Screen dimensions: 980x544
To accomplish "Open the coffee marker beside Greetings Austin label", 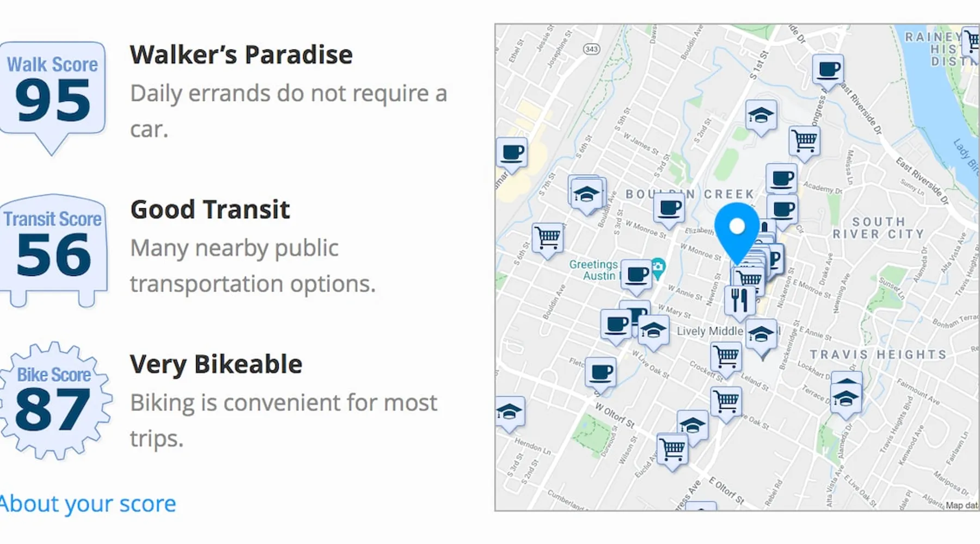I will click(x=636, y=275).
